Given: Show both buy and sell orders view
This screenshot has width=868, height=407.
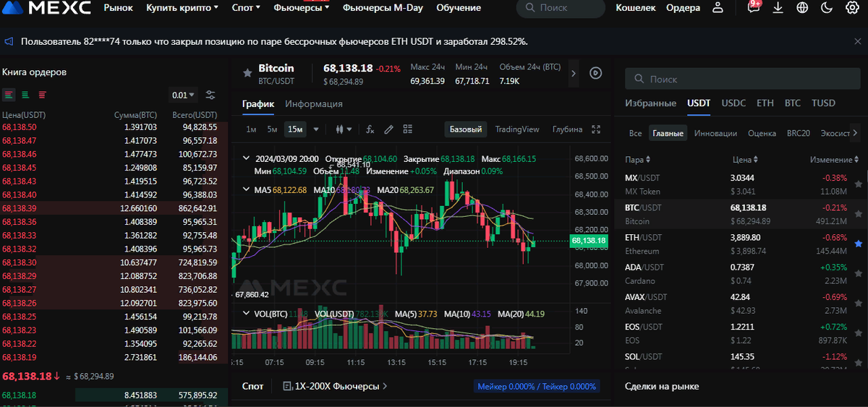Looking at the screenshot, I should 9,95.
